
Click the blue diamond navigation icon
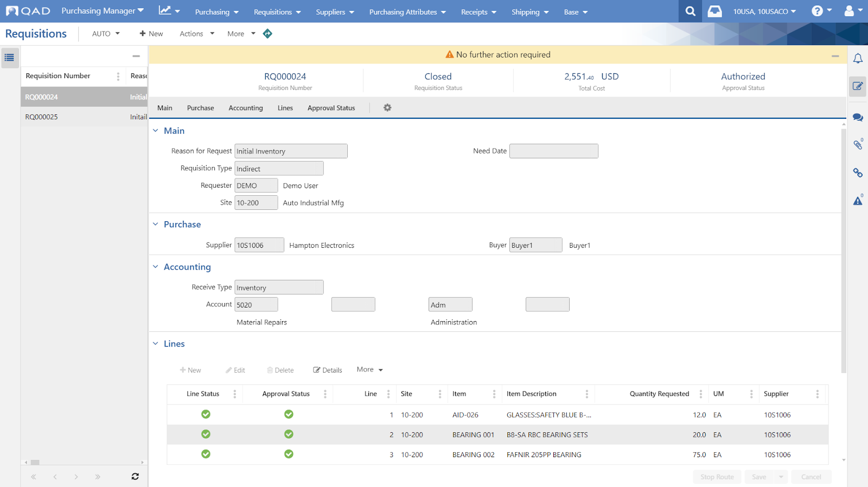[x=267, y=34]
